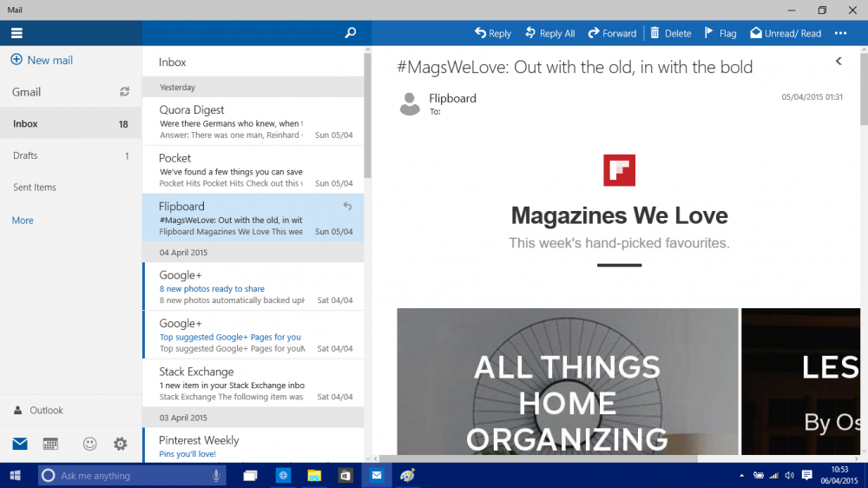
Task: Show hidden tray icons arrow
Action: pyautogui.click(x=741, y=475)
